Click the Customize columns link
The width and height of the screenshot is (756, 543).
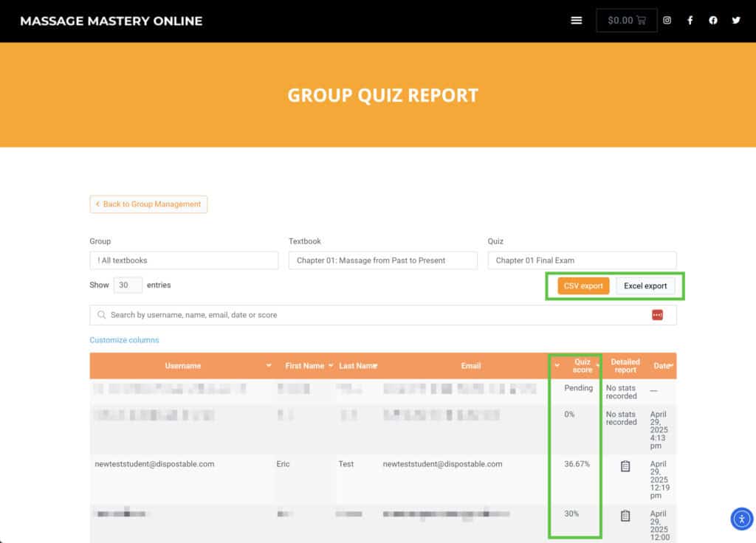click(124, 340)
